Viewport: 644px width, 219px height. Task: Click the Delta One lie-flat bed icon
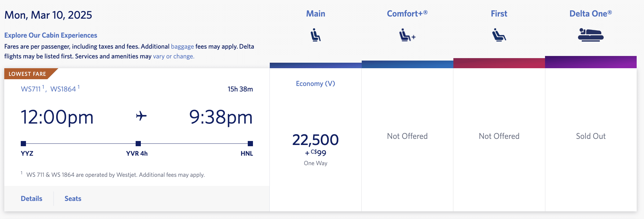(x=591, y=35)
